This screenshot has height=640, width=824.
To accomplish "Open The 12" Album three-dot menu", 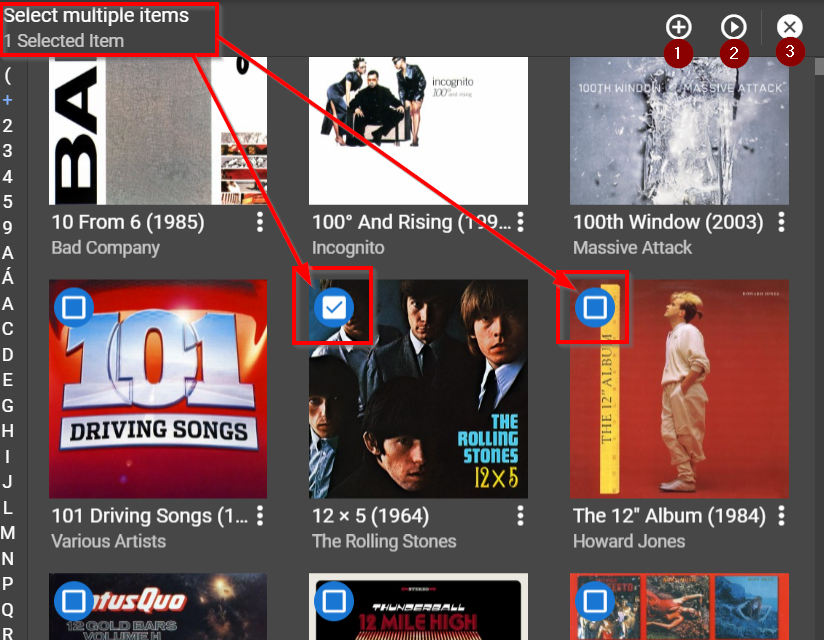I will coord(782,516).
